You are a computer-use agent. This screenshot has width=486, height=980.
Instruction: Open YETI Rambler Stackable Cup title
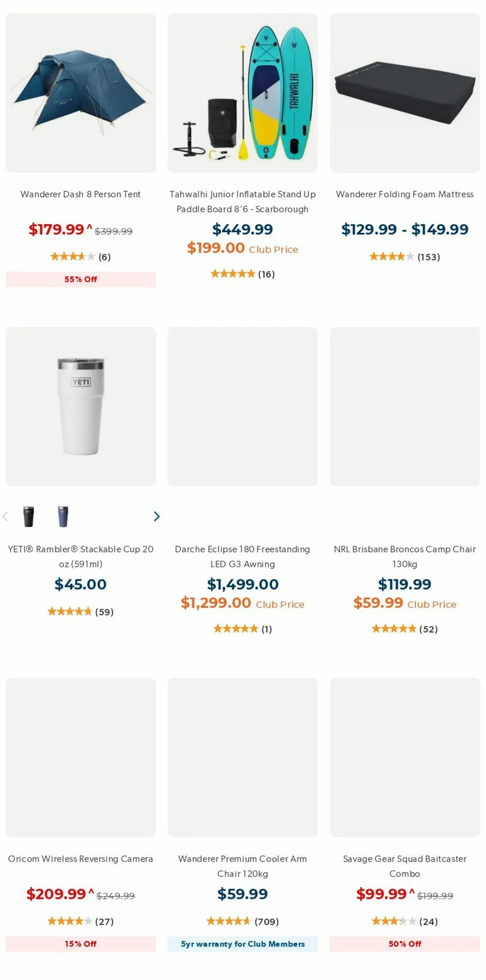[80, 556]
